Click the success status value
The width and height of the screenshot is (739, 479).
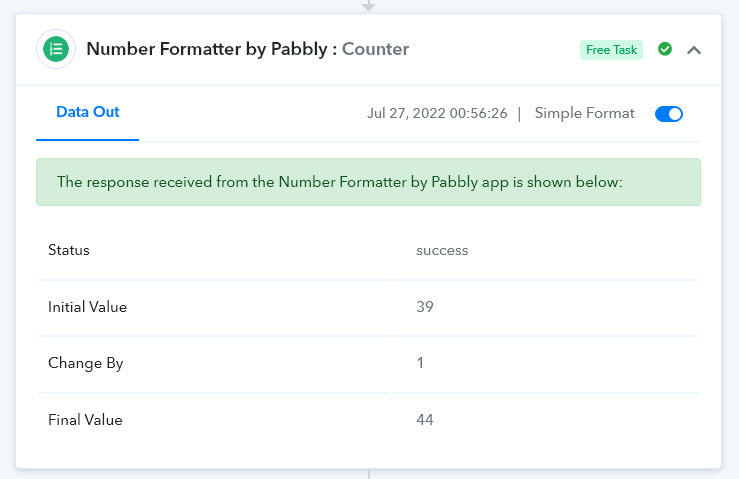(442, 250)
